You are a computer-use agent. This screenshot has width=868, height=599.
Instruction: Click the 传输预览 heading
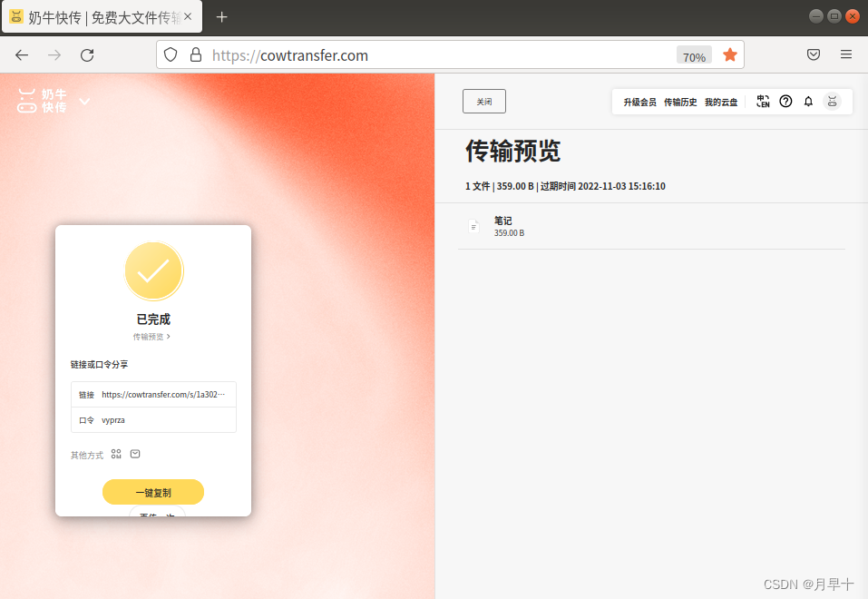pos(512,151)
